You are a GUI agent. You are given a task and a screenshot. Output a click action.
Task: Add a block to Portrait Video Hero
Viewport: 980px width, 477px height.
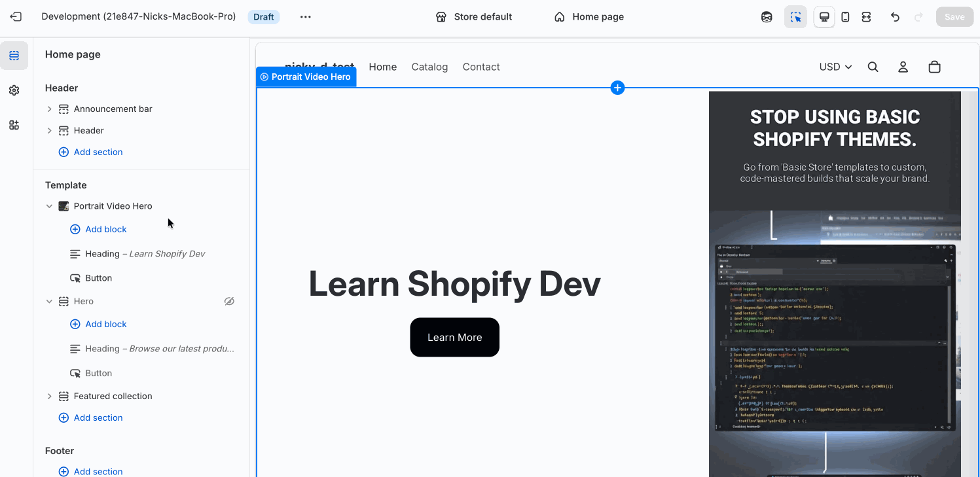(98, 230)
